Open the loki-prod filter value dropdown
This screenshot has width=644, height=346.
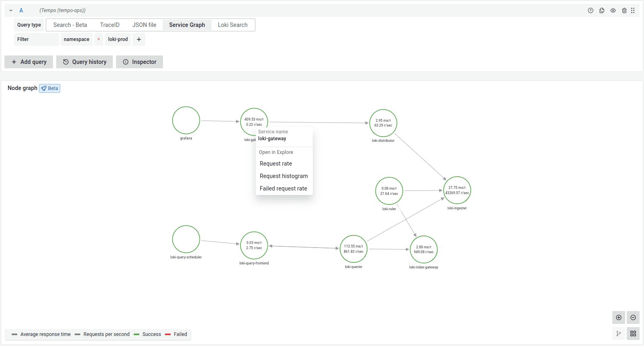[118, 39]
